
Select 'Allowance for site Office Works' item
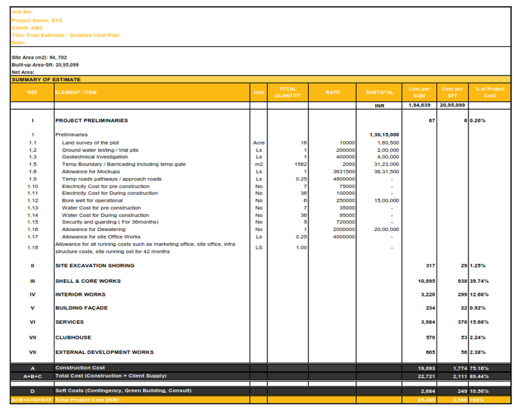[101, 237]
